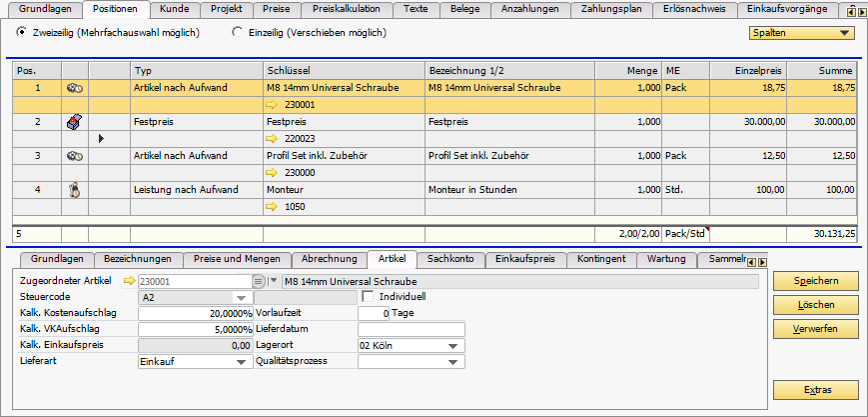Click the Einzelpreis column header

tap(748, 70)
